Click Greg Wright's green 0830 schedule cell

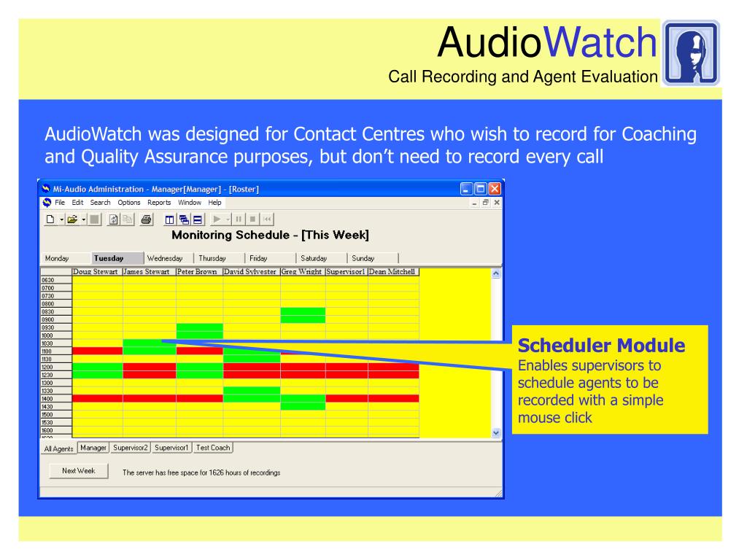[303, 311]
